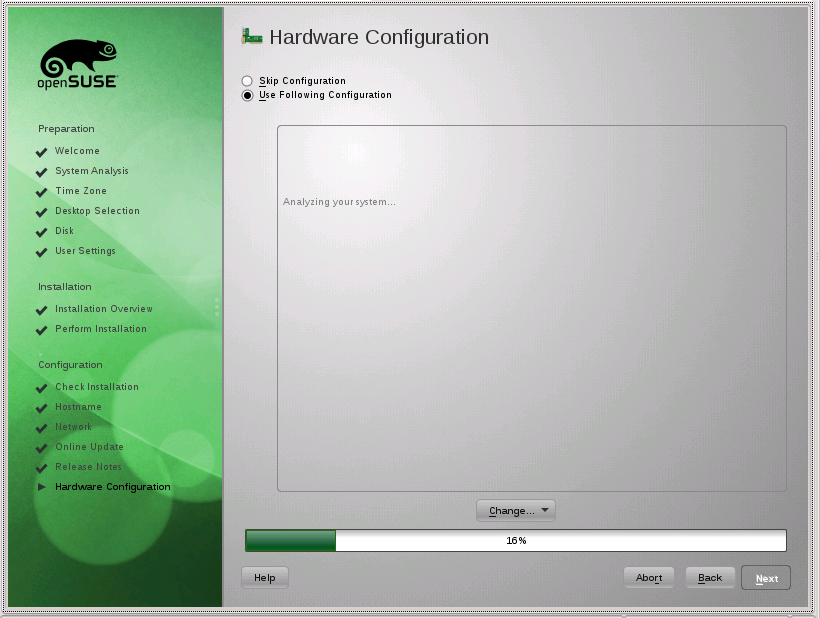Image resolution: width=820 pixels, height=618 pixels.
Task: Click the Check Installation step label
Action: pos(97,387)
